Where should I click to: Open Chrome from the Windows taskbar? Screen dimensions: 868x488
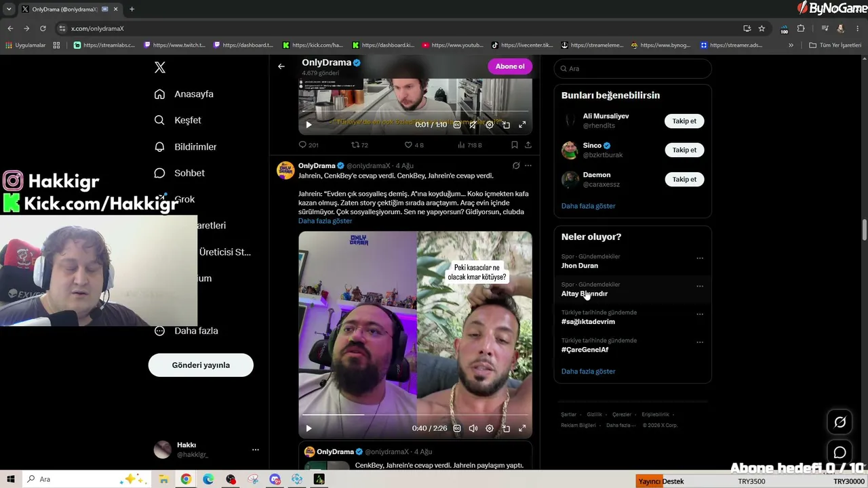pos(186,479)
